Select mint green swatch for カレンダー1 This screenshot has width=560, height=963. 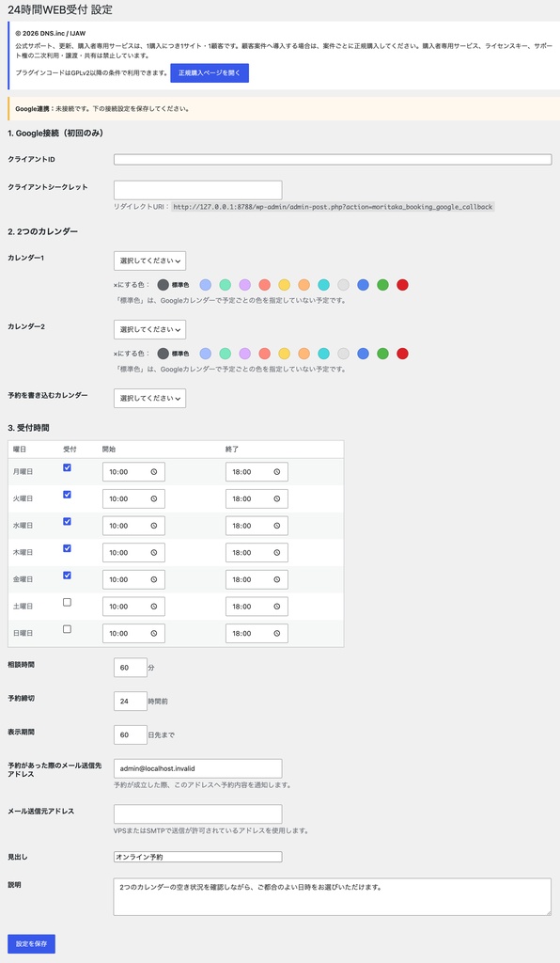point(226,285)
